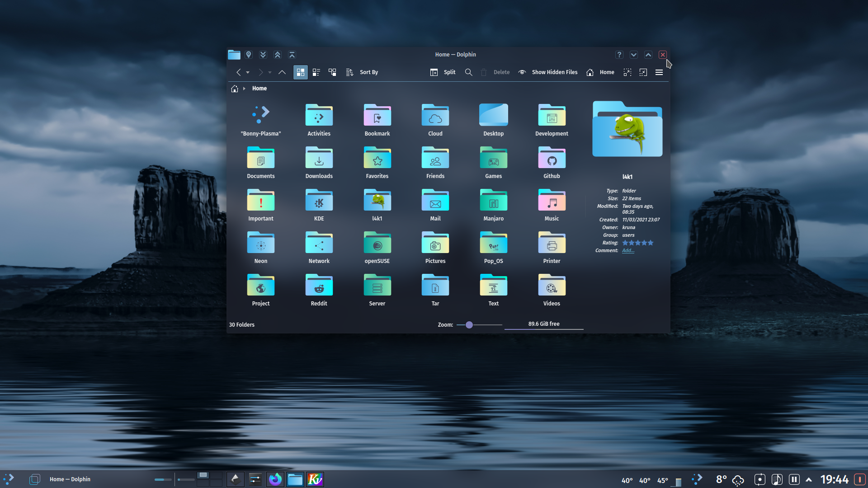The image size is (868, 488).
Task: Select the Cloud folder
Action: coord(435,120)
